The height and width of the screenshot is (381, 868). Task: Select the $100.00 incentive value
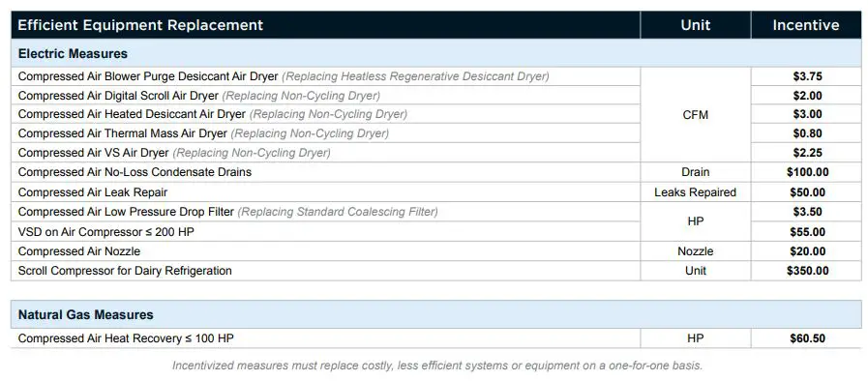pos(808,172)
